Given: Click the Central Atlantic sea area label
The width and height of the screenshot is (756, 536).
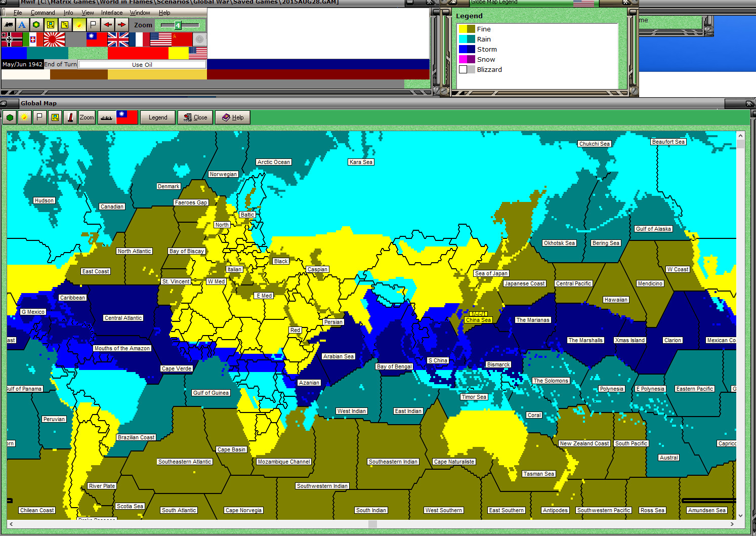Looking at the screenshot, I should [x=123, y=318].
